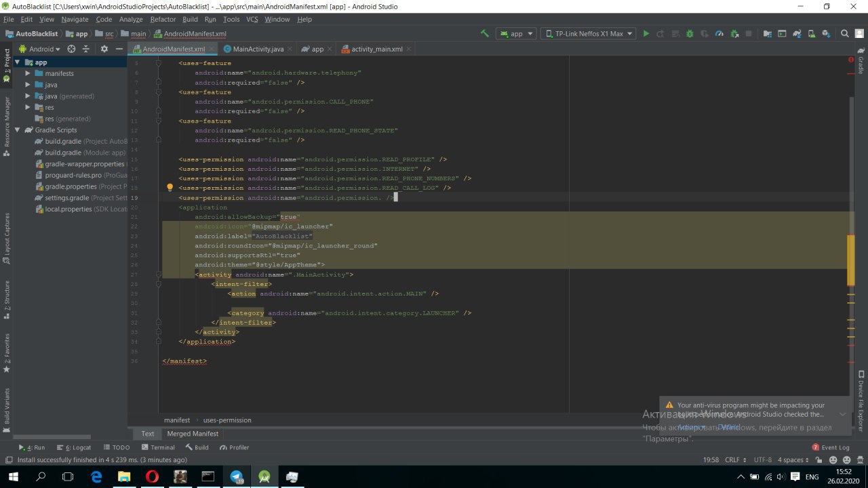The image size is (868, 488).
Task: Select proguard-rules.pro in project tree
Action: 80,175
